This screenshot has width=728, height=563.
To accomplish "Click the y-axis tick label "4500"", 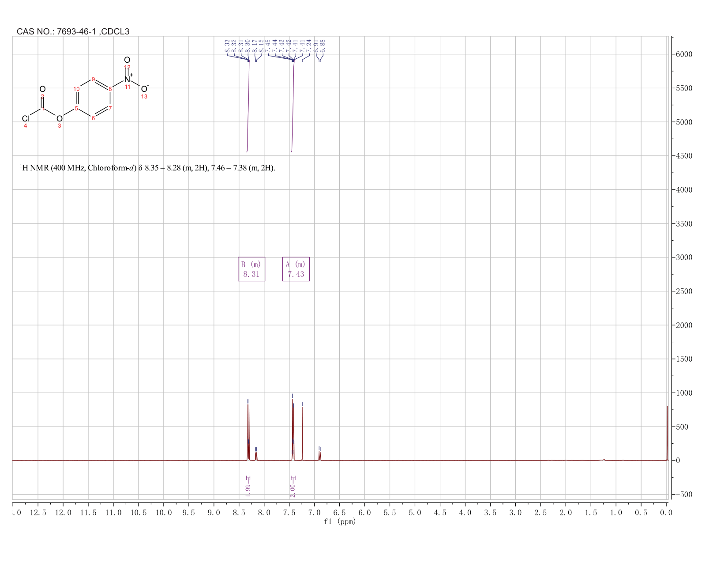I will [683, 156].
